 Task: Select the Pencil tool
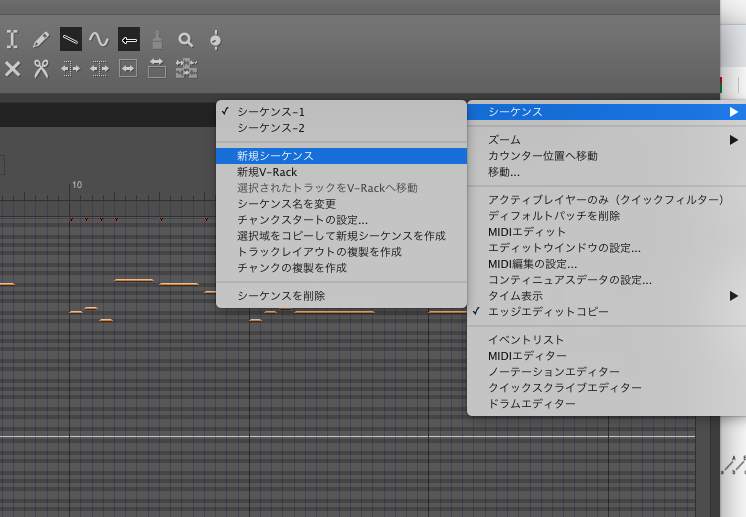point(41,39)
